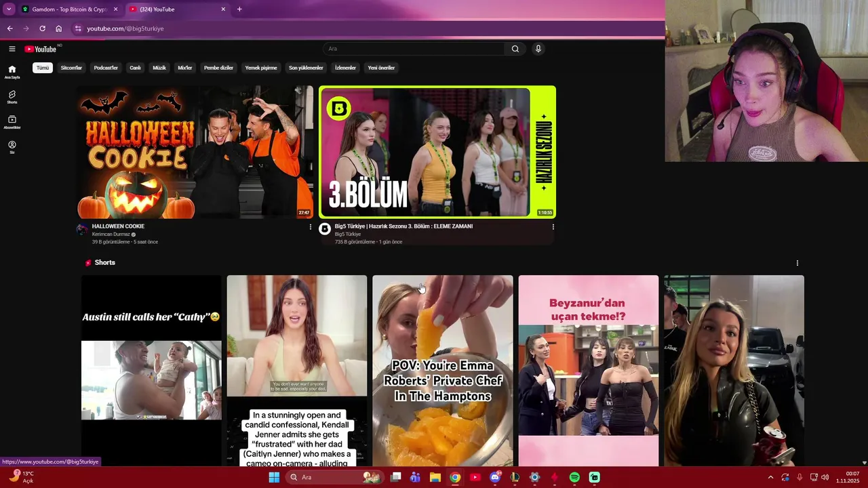Select the Yeni öneriler chip
The height and width of the screenshot is (488, 868).
tap(381, 68)
